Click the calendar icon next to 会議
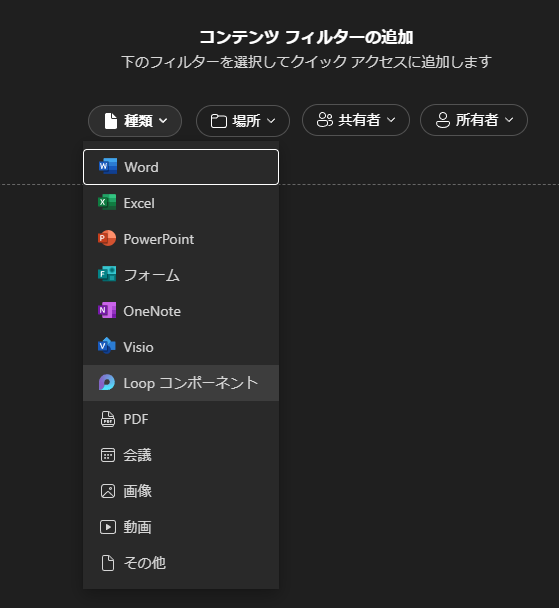Screen dimensions: 559x608 pyautogui.click(x=108, y=455)
